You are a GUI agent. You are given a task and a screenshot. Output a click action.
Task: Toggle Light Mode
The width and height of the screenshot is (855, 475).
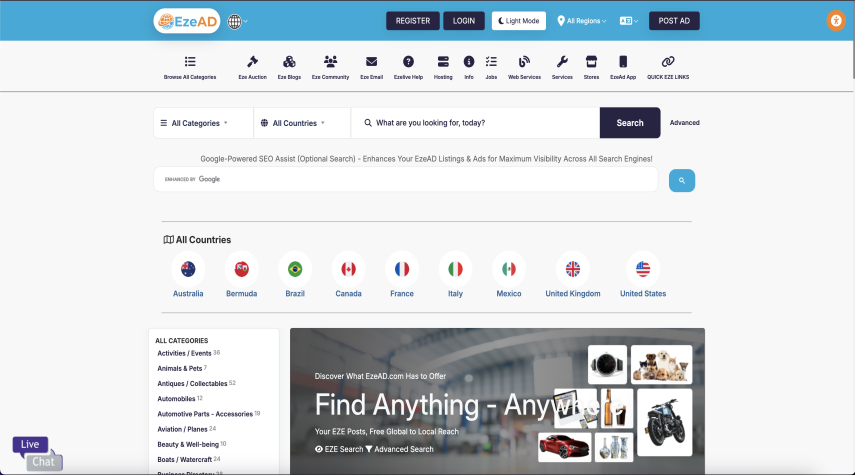coord(519,21)
